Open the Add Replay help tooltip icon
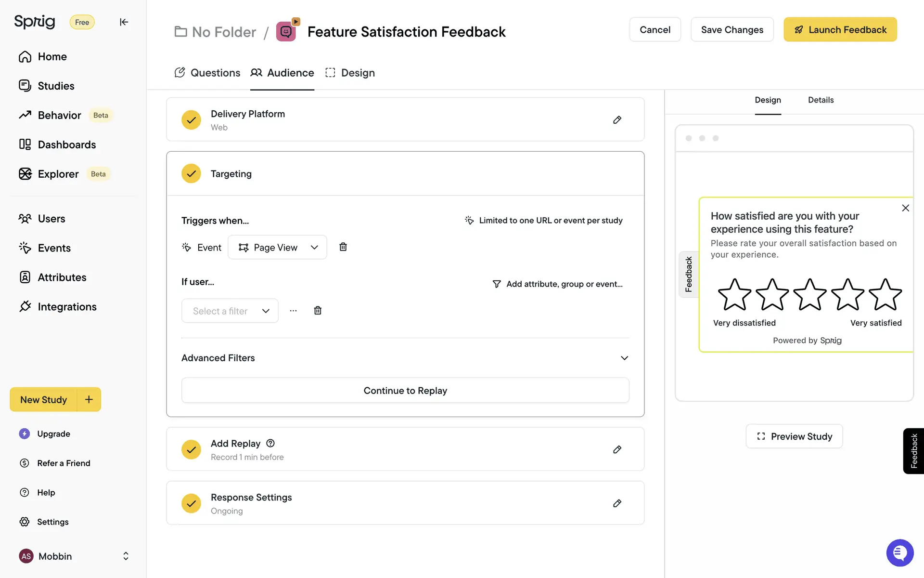Image resolution: width=924 pixels, height=578 pixels. [270, 443]
